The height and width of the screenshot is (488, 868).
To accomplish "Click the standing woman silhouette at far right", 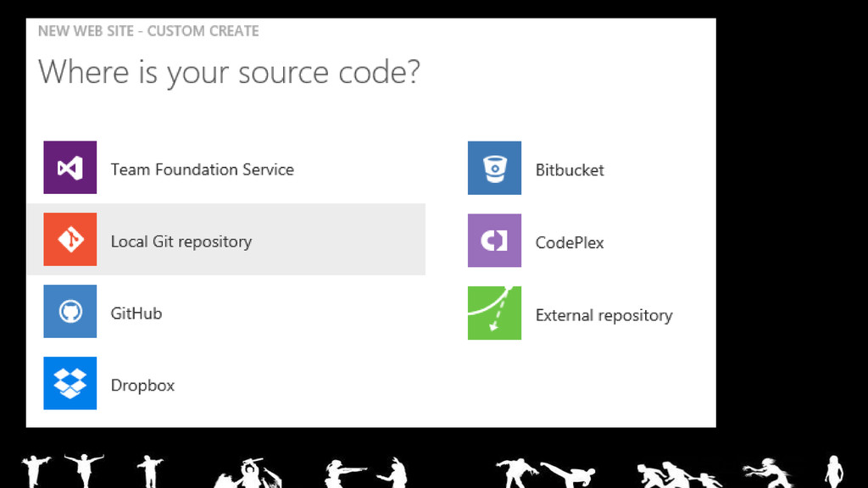I will coord(833,471).
